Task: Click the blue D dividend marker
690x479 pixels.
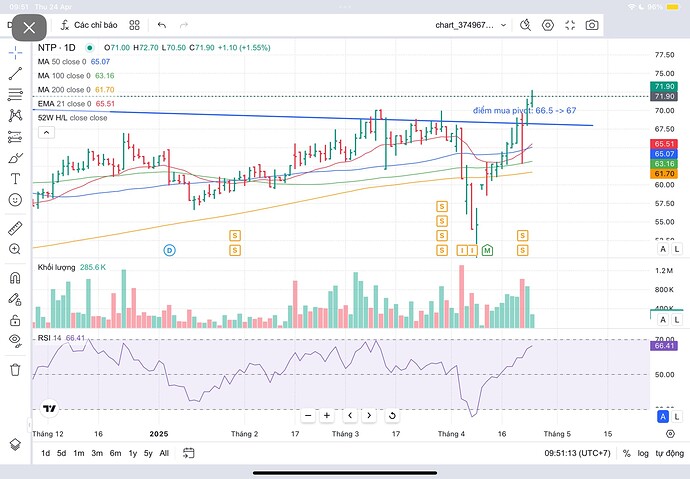Action: click(x=169, y=250)
